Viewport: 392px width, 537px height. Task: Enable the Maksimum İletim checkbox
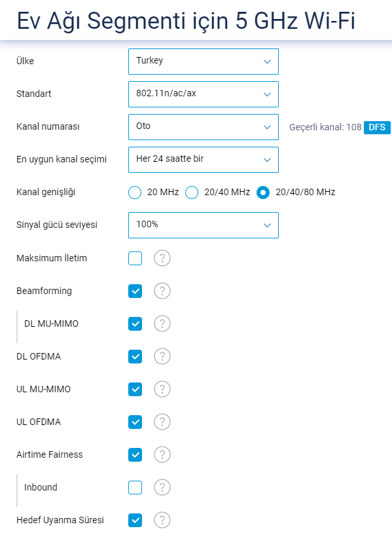(135, 258)
